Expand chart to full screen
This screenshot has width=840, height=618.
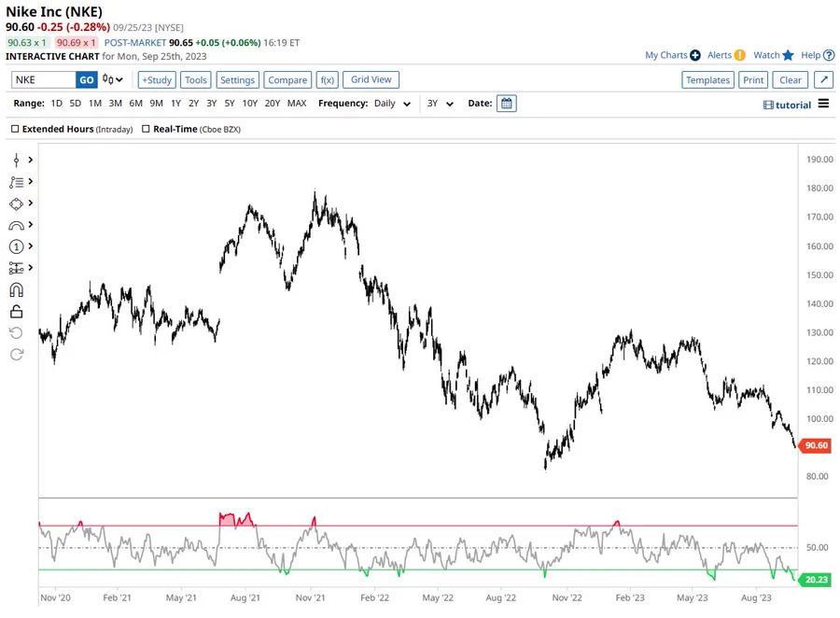tap(823, 80)
